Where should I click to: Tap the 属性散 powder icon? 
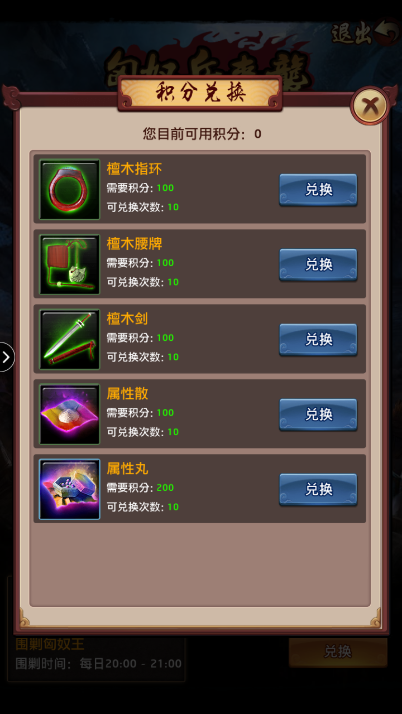(x=69, y=414)
